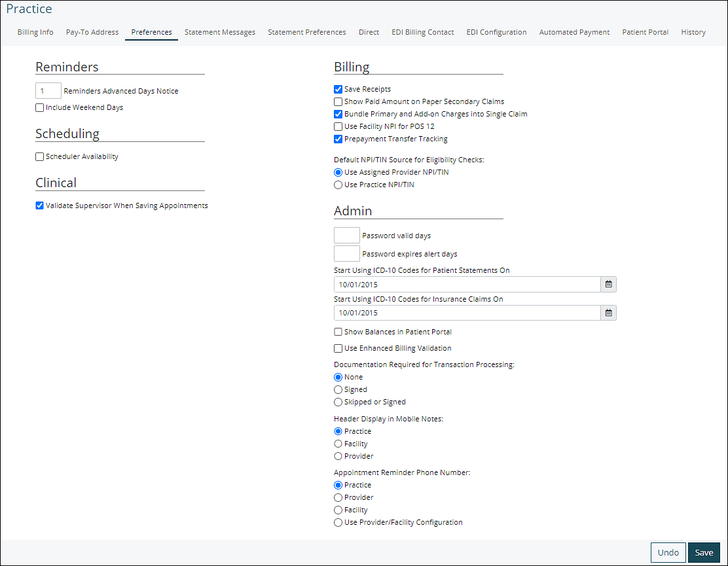Open EDI Billing Contact tab
The width and height of the screenshot is (728, 566).
point(422,32)
